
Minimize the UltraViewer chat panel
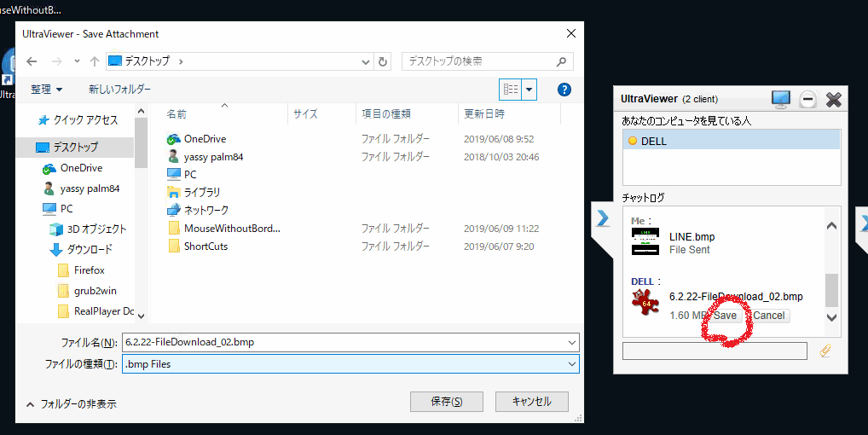tap(808, 100)
